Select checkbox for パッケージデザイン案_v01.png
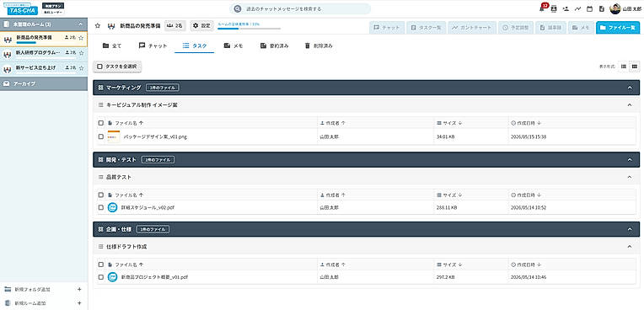Image resolution: width=644 pixels, height=310 pixels. (101, 136)
